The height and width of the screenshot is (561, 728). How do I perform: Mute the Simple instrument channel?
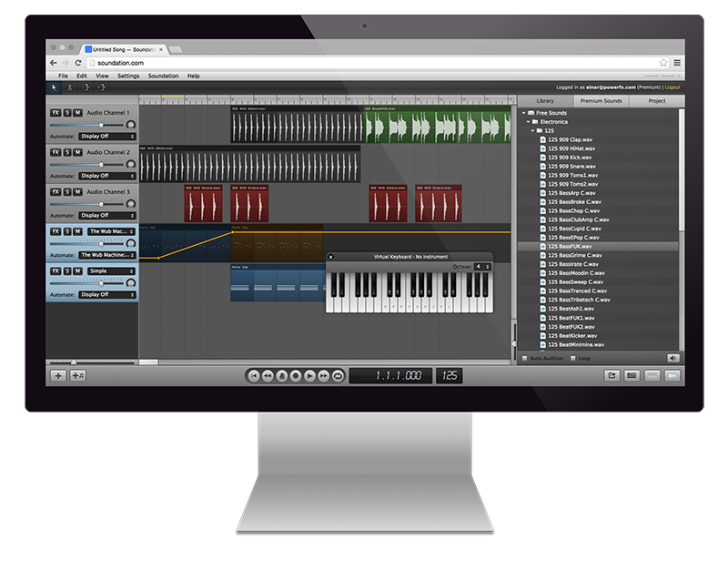pos(77,271)
